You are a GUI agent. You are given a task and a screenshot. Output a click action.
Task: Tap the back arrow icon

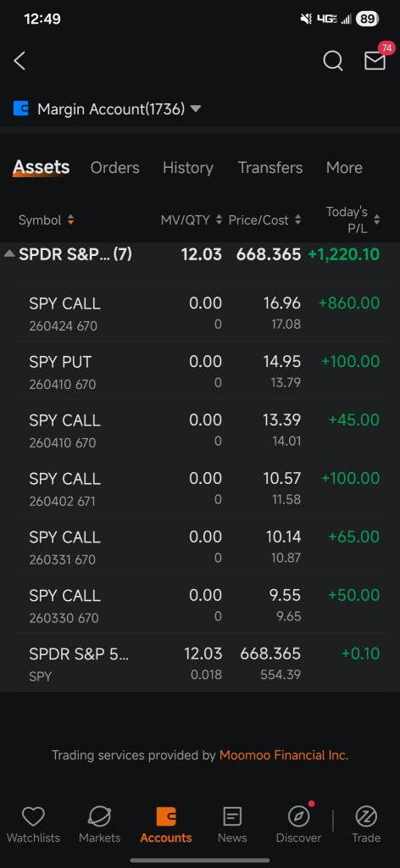[20, 61]
